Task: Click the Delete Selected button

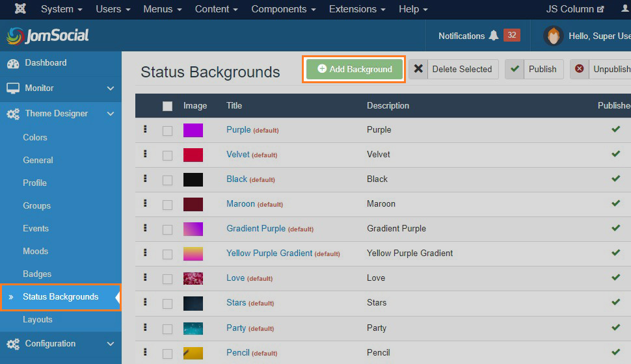Action: [453, 69]
